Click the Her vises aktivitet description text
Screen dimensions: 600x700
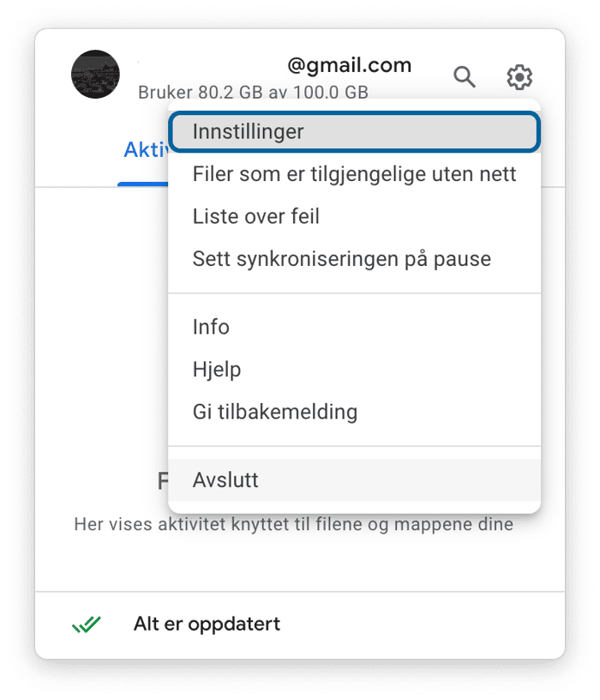click(293, 524)
